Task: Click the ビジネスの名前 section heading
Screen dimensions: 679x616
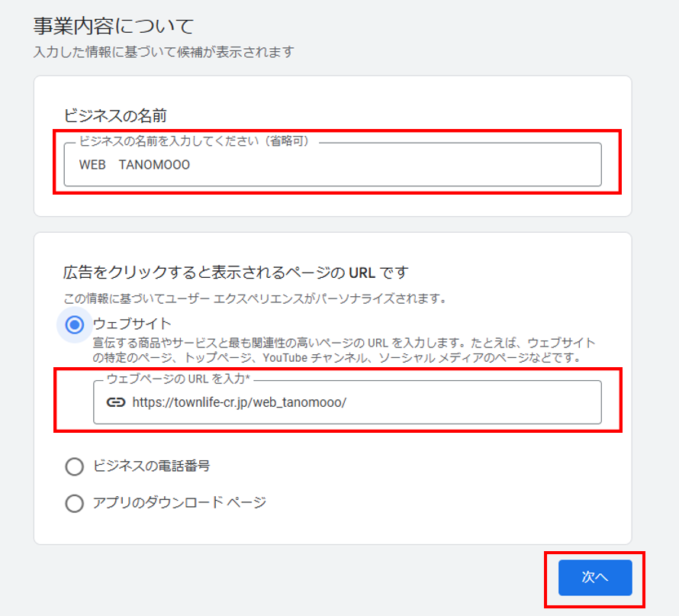Action: (114, 116)
